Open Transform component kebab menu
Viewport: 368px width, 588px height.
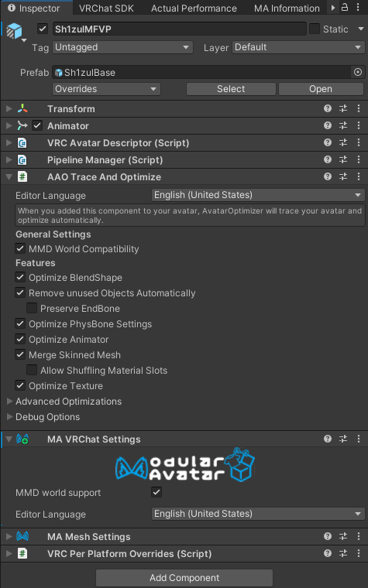tap(358, 109)
